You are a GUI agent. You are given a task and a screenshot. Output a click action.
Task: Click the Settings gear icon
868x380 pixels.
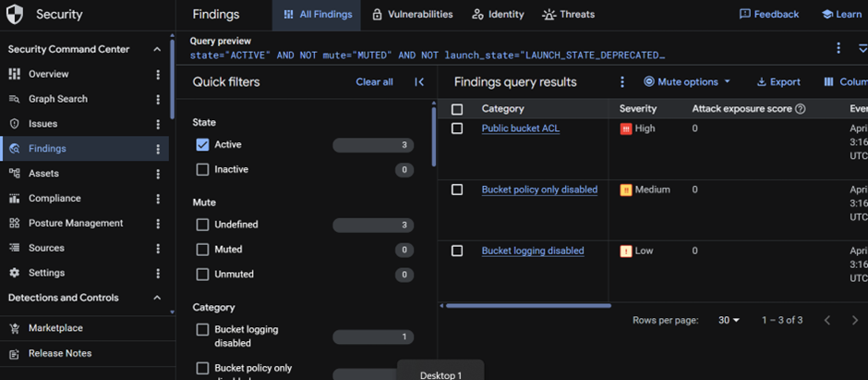(x=15, y=273)
